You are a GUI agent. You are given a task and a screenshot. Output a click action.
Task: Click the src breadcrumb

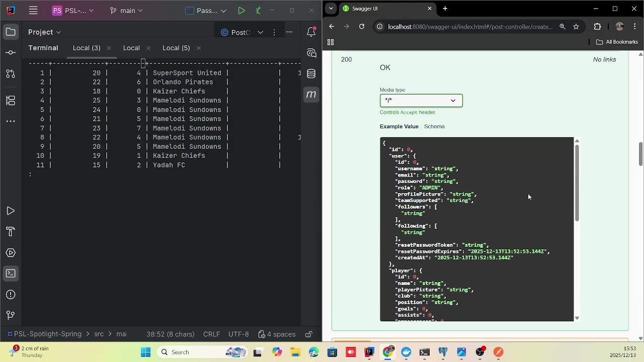coord(99,334)
